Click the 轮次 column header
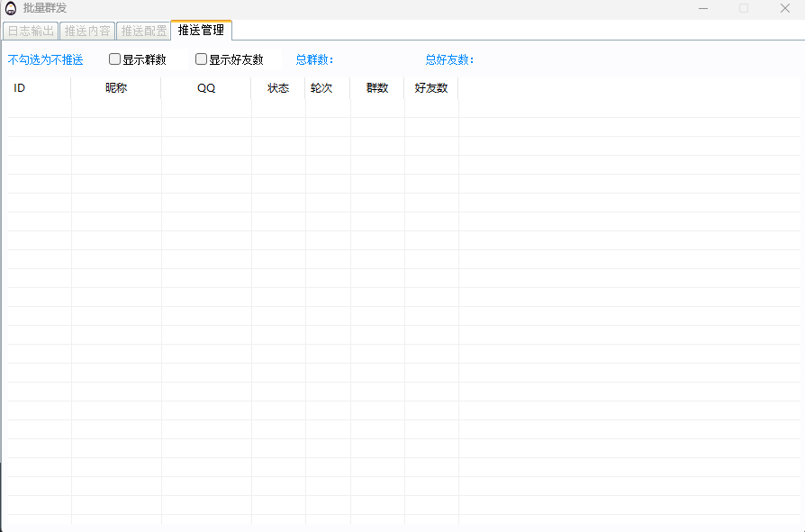The height and width of the screenshot is (532, 805). (321, 88)
